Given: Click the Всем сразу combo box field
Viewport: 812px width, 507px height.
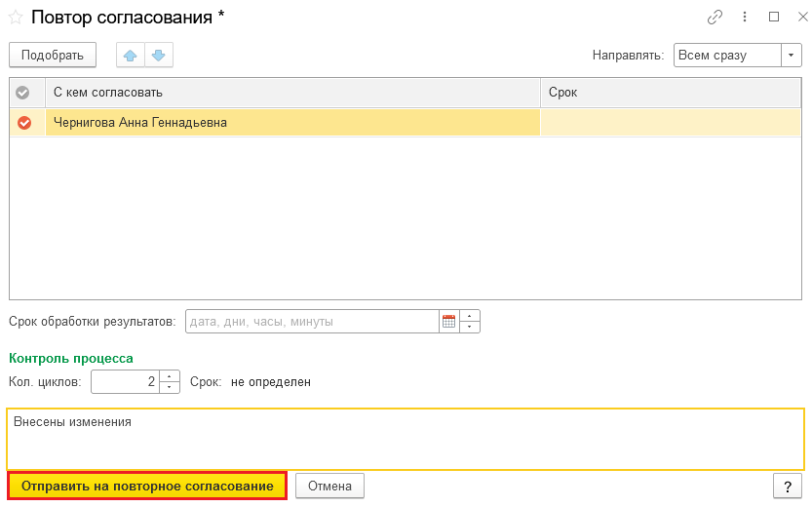Looking at the screenshot, I should 725,56.
